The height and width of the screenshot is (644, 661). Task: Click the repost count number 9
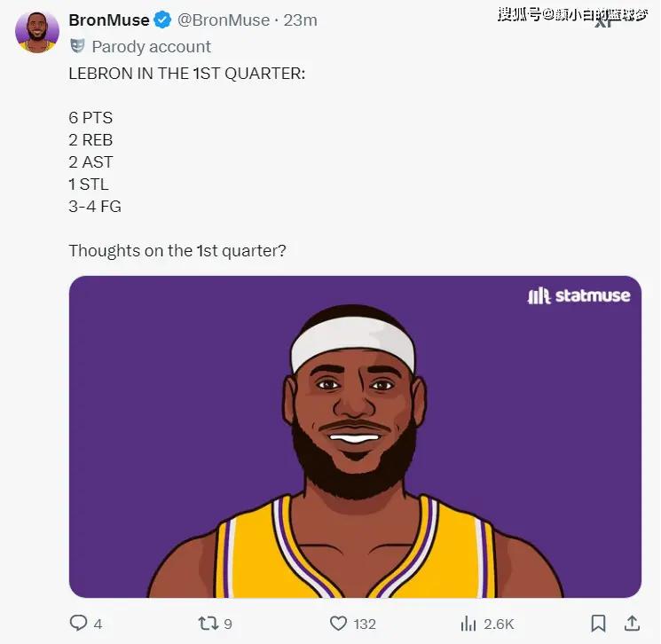[x=228, y=624]
